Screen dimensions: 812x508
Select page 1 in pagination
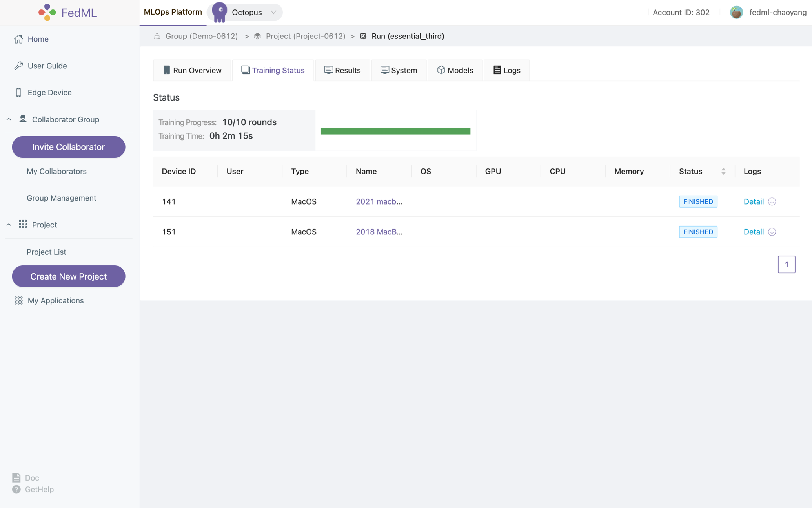[x=786, y=264]
